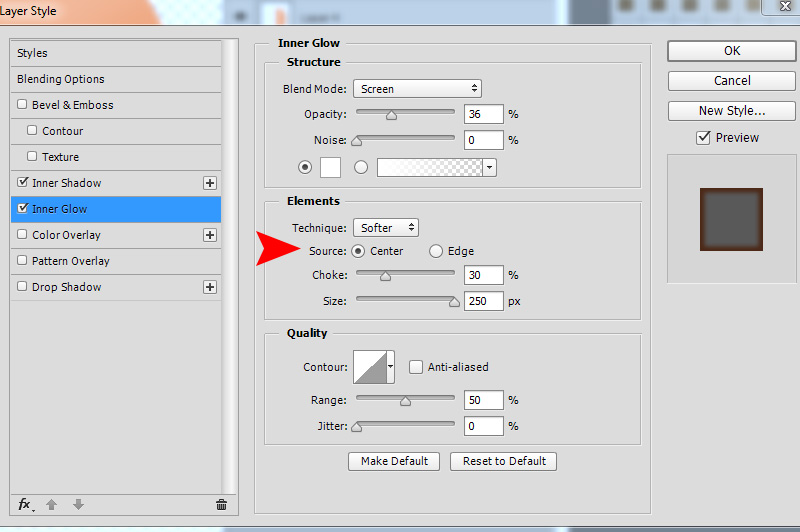Enable the Texture checkbox

[32, 157]
